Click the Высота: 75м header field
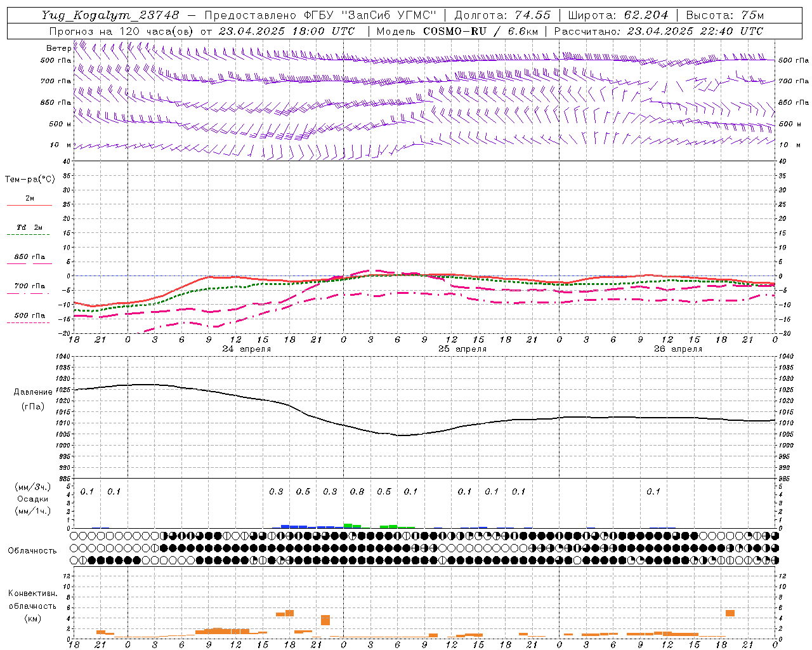 [725, 15]
